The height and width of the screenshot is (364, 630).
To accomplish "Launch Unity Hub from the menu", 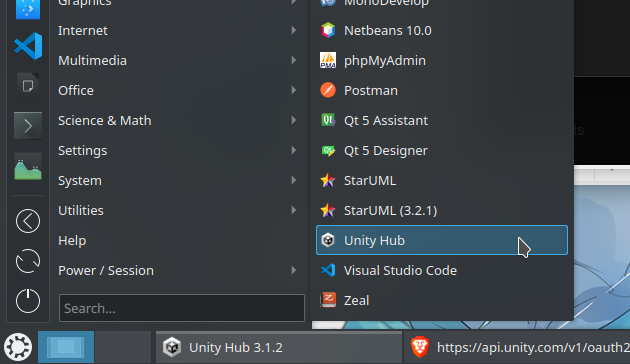I will point(442,240).
